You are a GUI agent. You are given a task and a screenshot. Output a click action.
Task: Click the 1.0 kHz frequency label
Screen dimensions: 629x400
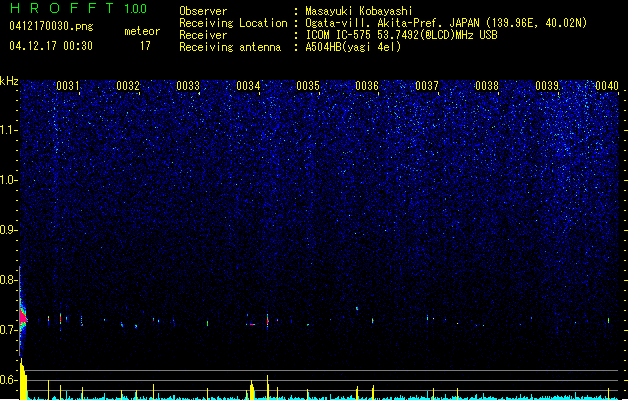tap(8, 180)
